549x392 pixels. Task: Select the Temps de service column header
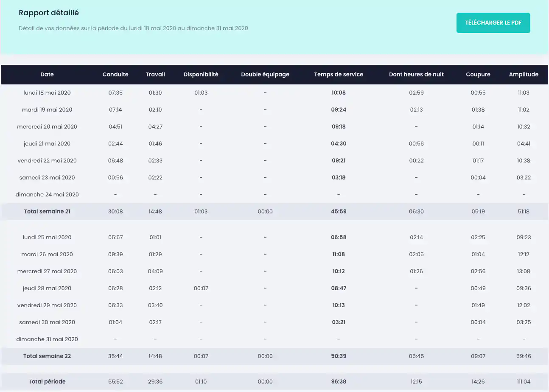pyautogui.click(x=339, y=74)
